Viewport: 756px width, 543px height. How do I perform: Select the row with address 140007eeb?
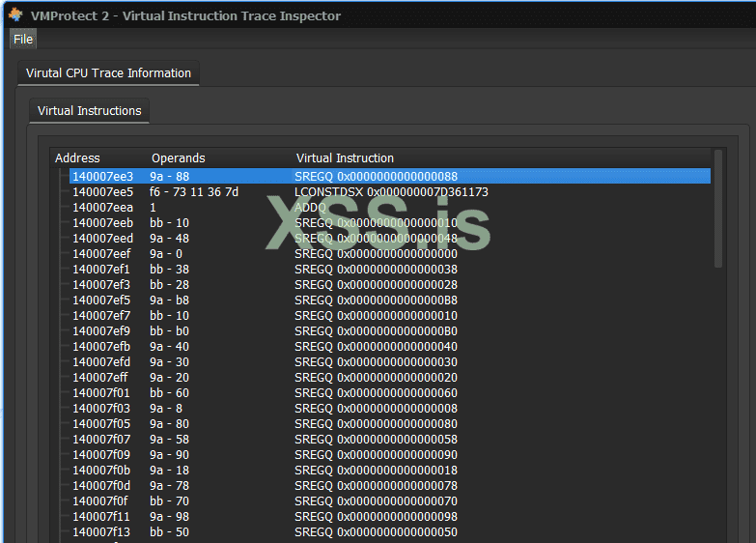click(389, 222)
